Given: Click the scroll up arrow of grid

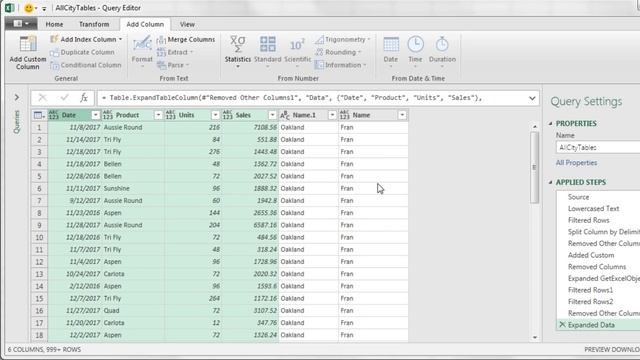Looking at the screenshot, I should [x=535, y=127].
